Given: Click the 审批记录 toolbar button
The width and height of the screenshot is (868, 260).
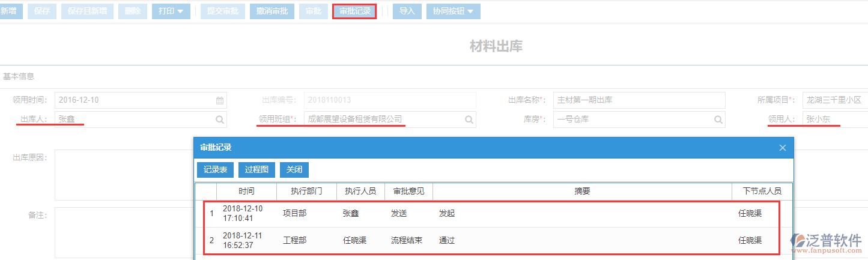Looking at the screenshot, I should coord(354,11).
